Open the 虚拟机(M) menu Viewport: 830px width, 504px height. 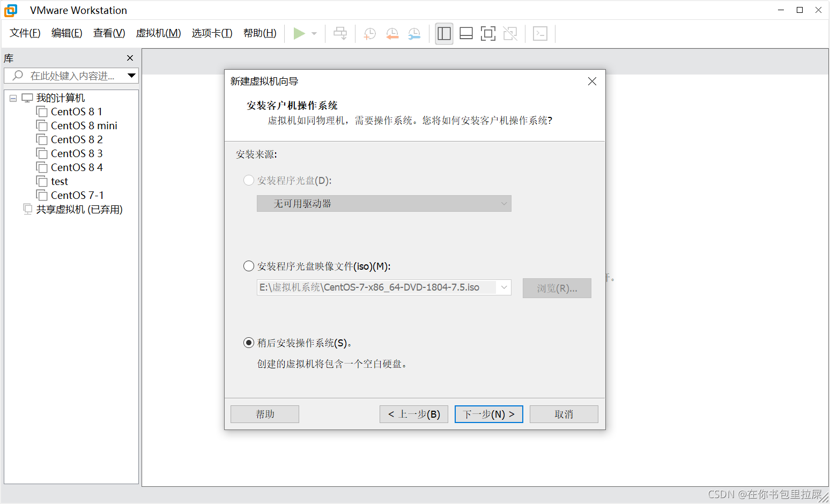159,33
